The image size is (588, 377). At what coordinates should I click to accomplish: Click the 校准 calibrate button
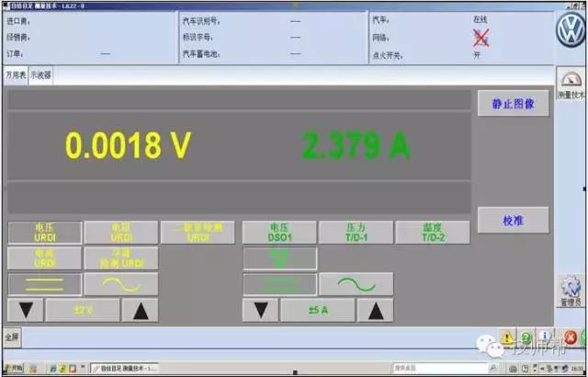(514, 220)
